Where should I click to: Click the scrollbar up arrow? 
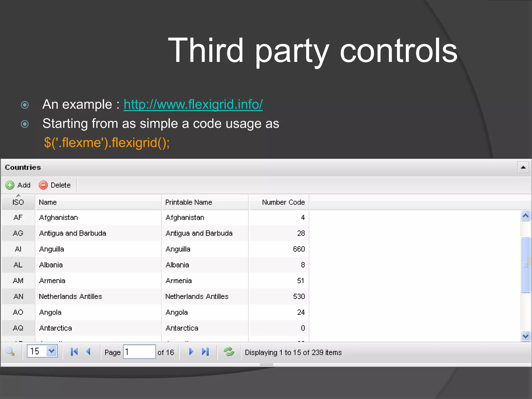point(526,216)
